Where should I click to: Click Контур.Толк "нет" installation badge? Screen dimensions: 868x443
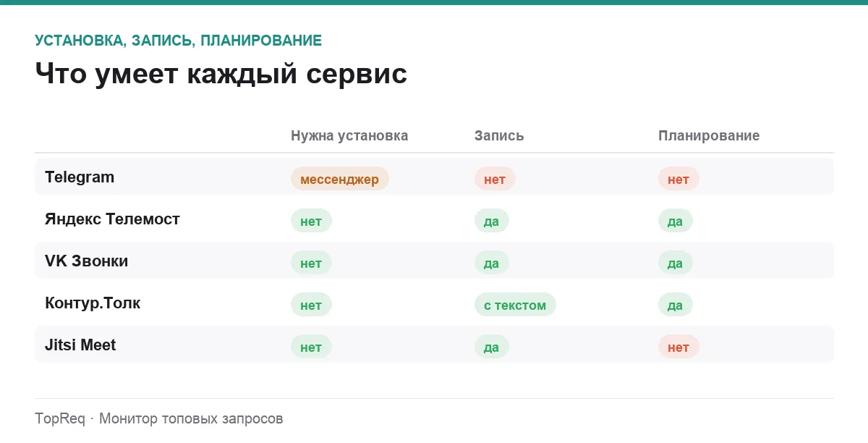pyautogui.click(x=311, y=305)
